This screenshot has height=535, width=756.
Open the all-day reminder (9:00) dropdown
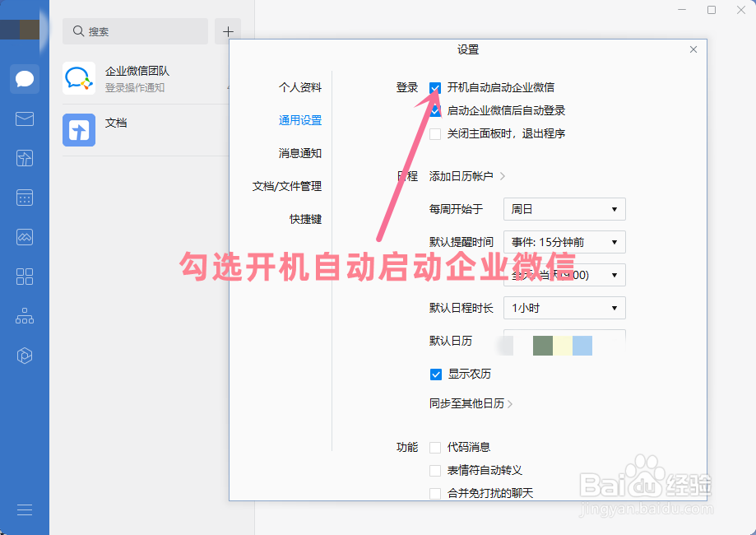(x=564, y=275)
